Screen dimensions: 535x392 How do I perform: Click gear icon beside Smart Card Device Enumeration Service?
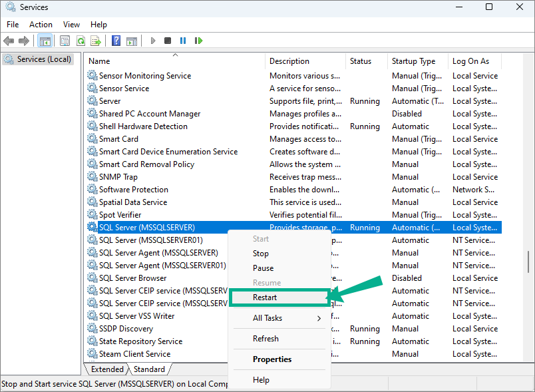pos(92,151)
